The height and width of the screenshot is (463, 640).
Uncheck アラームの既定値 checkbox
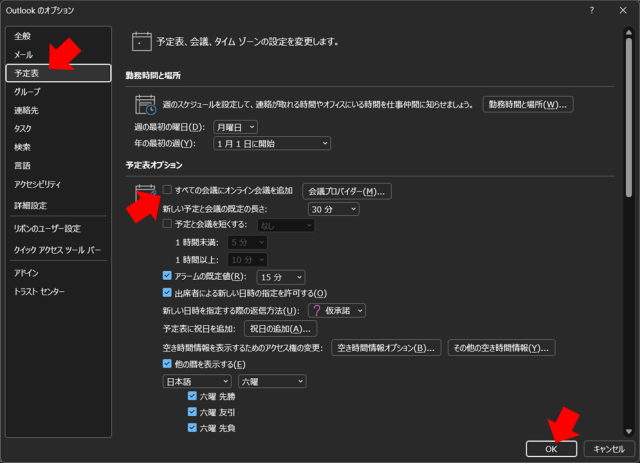168,276
